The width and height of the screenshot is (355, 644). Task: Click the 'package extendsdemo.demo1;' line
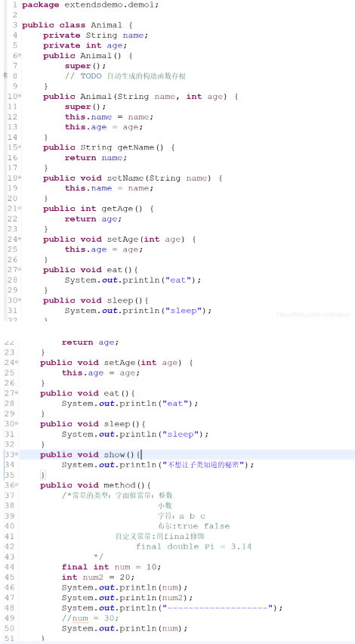point(91,5)
